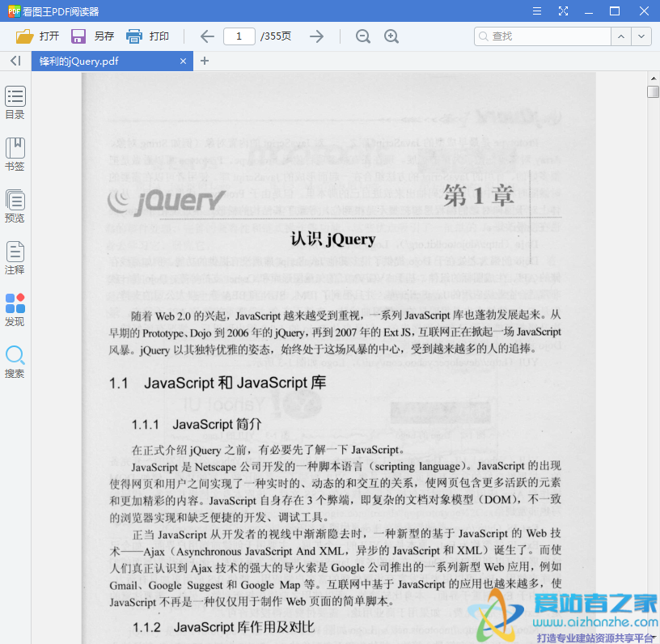Open the hamburger menu in title bar
This screenshot has width=660, height=644.
click(537, 11)
